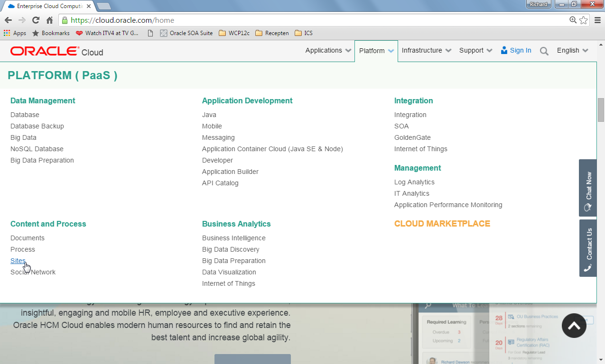Click the Business Analytics heading

coord(236,224)
